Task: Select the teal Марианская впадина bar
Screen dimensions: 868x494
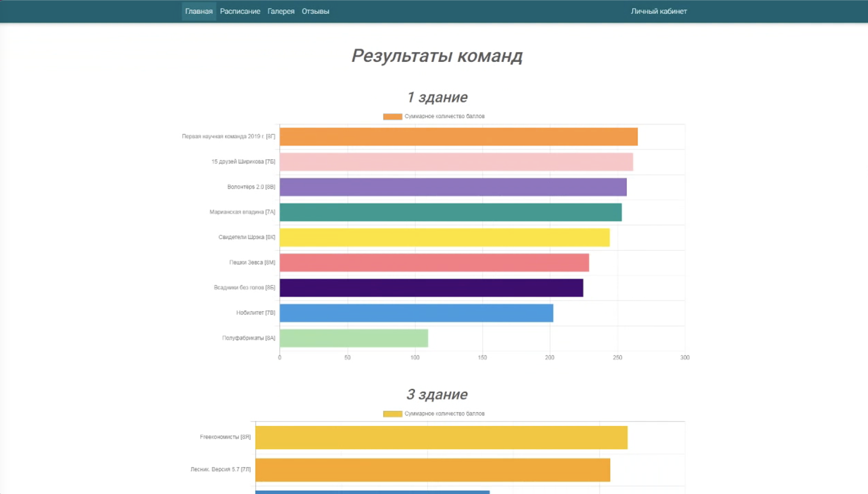Action: click(x=451, y=212)
